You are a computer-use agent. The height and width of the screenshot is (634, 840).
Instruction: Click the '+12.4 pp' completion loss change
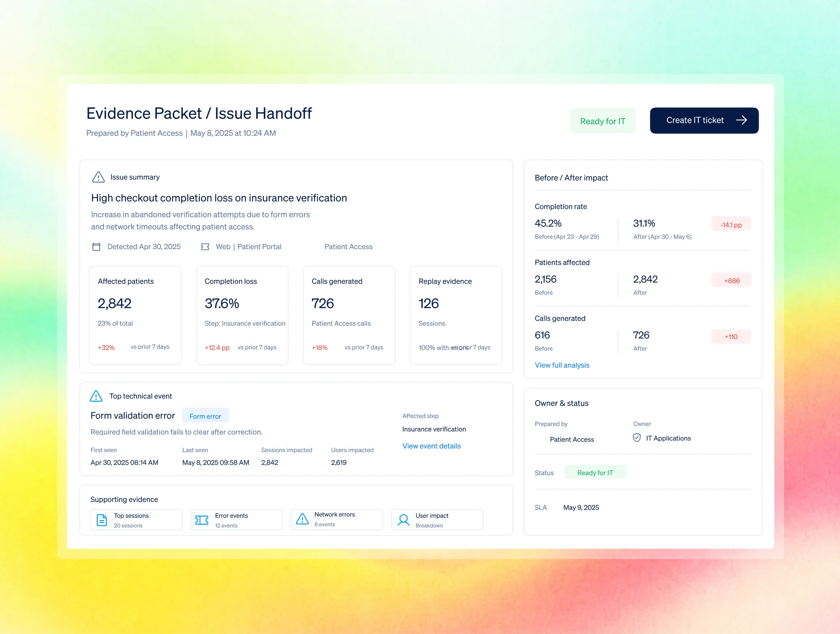coord(217,348)
